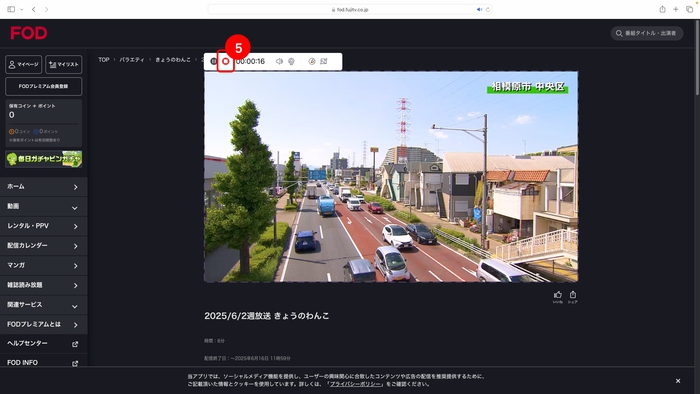Open 配信カレンダー menu item
This screenshot has height=394, width=700.
coord(43,245)
